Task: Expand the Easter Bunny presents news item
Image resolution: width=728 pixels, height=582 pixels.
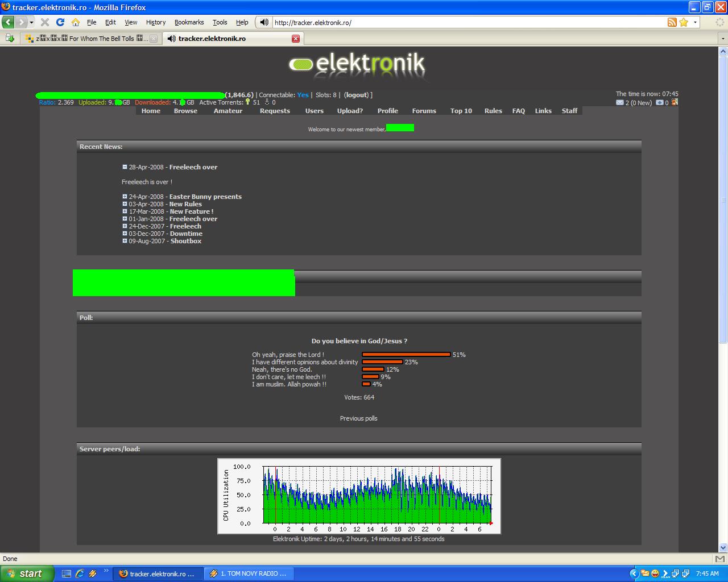Action: 125,197
